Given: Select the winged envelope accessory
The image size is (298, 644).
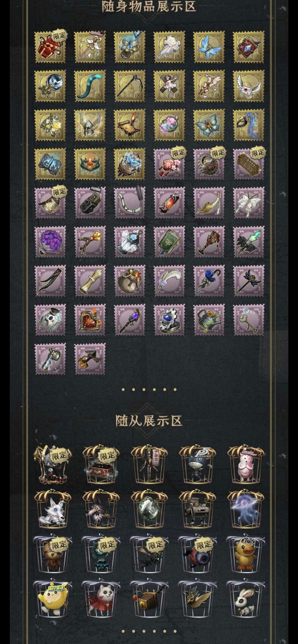Looking at the screenshot, I should [249, 86].
